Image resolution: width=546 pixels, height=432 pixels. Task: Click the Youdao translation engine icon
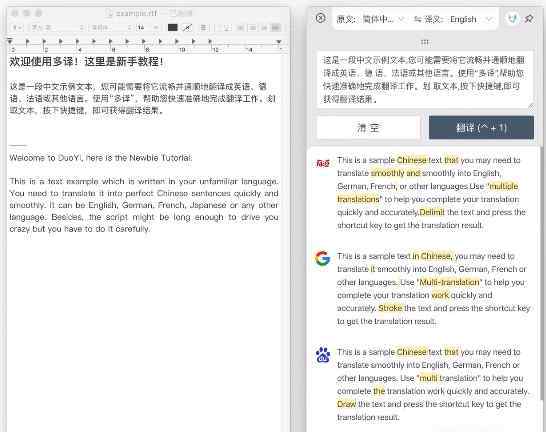[x=323, y=163]
